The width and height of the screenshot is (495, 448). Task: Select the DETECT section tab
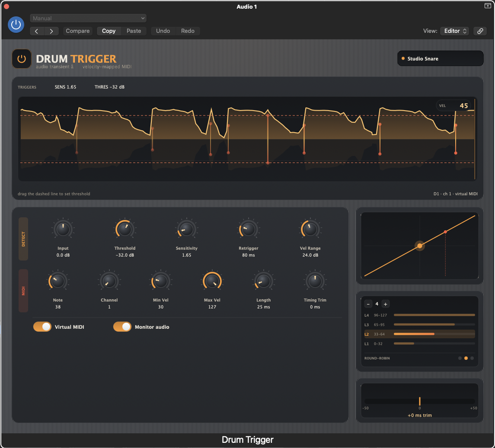tap(23, 239)
